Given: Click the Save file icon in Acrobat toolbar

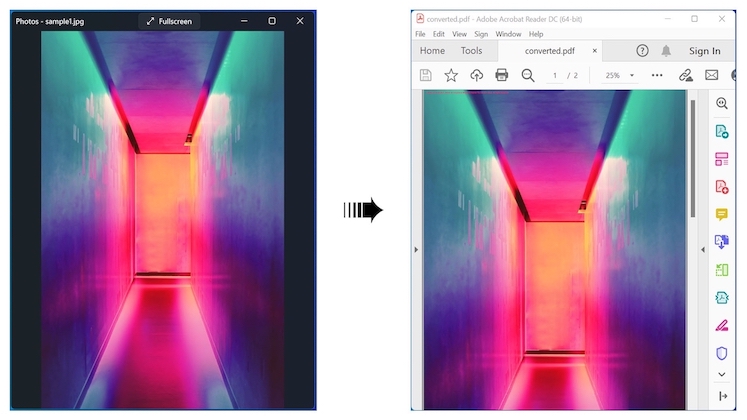Looking at the screenshot, I should click(x=426, y=75).
